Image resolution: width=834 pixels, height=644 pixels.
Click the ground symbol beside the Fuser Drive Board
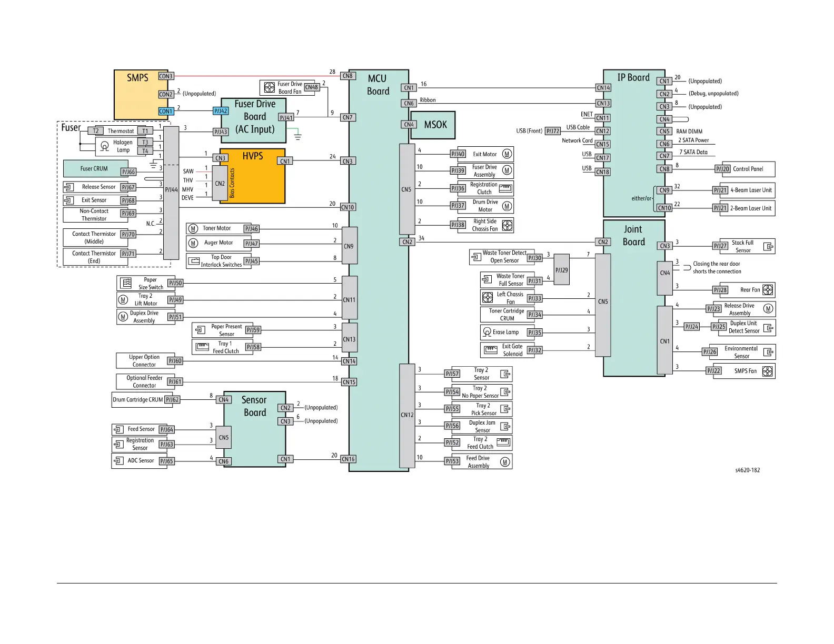click(297, 137)
